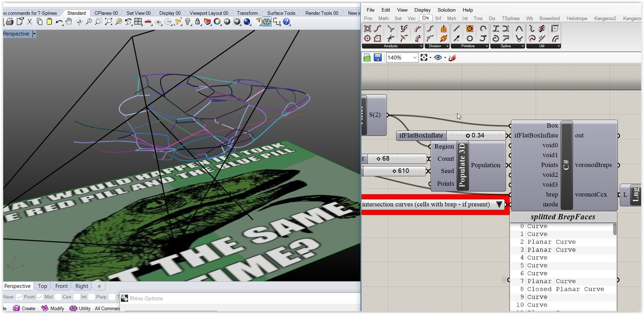Select the Fillet component in Util panel
Viewport: 644px width, 314px height.
(x=555, y=29)
